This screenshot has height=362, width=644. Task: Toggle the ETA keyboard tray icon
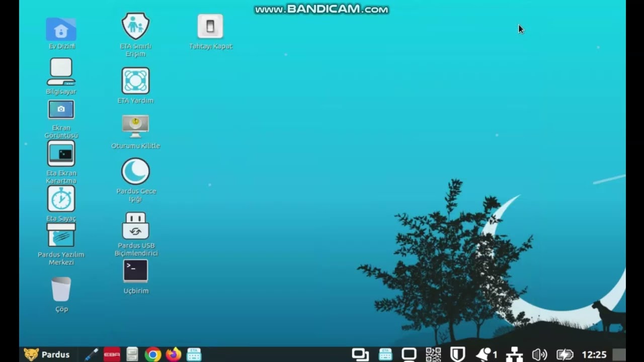pos(385,354)
